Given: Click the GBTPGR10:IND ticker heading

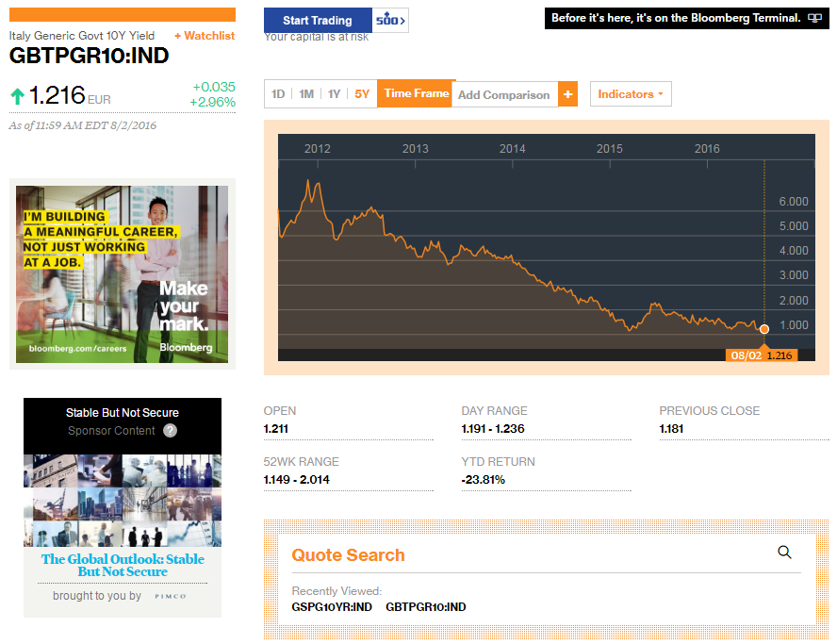Looking at the screenshot, I should coord(90,56).
